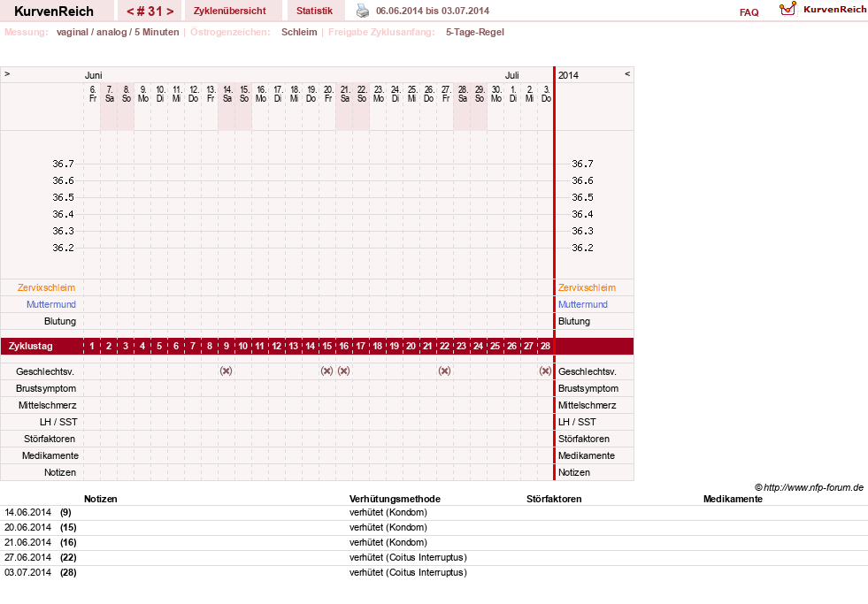Click left Notizen row label
The image size is (868, 604).
60,472
